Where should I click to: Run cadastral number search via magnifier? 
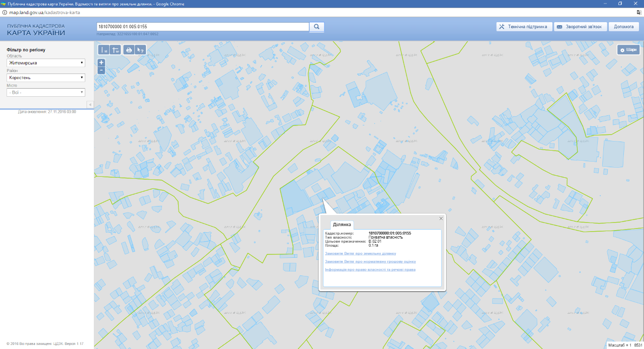tap(317, 27)
